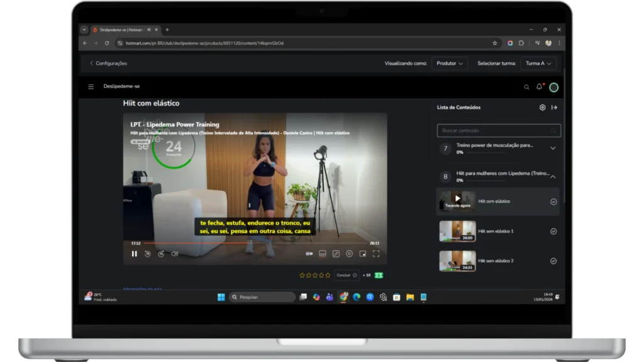Mark Hiit sem elástico 1 as completed
The width and height of the screenshot is (644, 362).
553,231
